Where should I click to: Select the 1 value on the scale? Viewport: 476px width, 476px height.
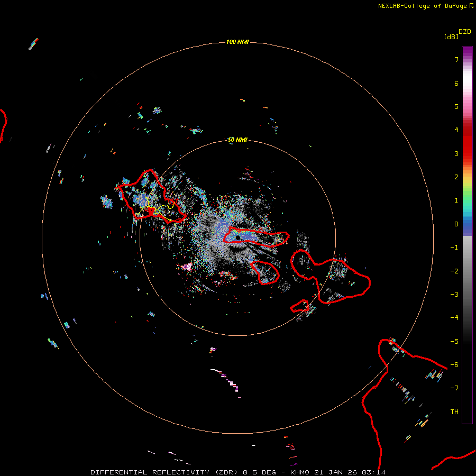[456, 200]
